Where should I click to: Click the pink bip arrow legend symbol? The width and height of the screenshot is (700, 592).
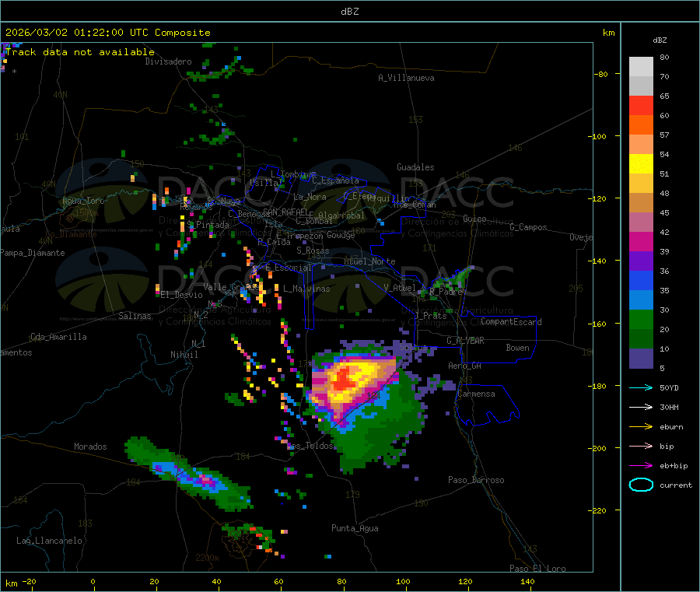pyautogui.click(x=641, y=446)
